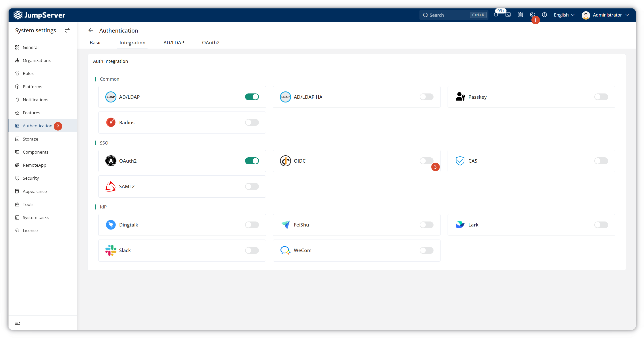Click the SAML2 logo icon
644x338 pixels.
click(111, 186)
